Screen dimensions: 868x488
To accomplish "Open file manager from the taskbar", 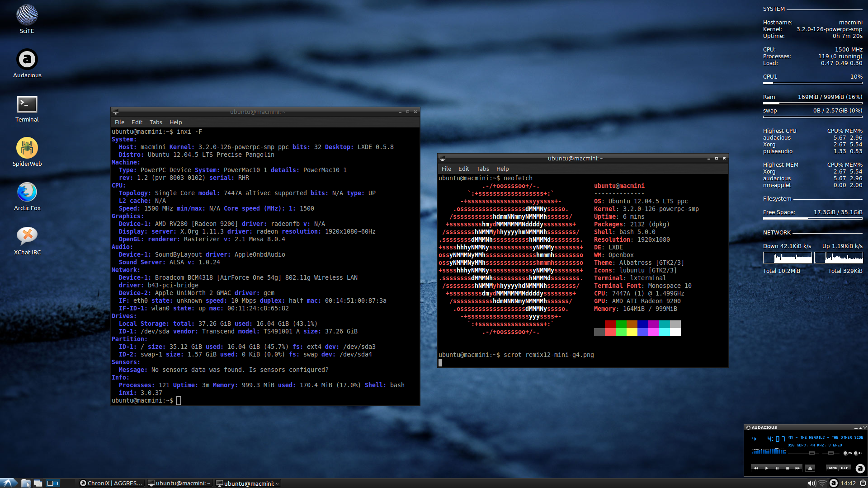I will (26, 483).
